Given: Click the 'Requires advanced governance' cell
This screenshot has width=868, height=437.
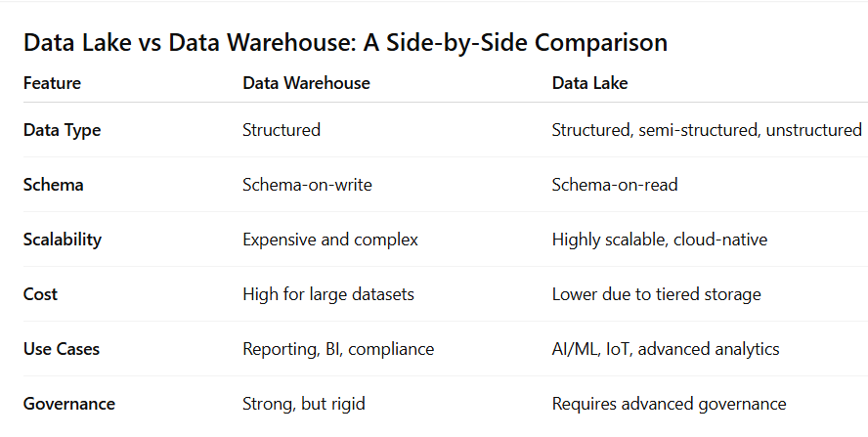Looking at the screenshot, I should tap(669, 404).
